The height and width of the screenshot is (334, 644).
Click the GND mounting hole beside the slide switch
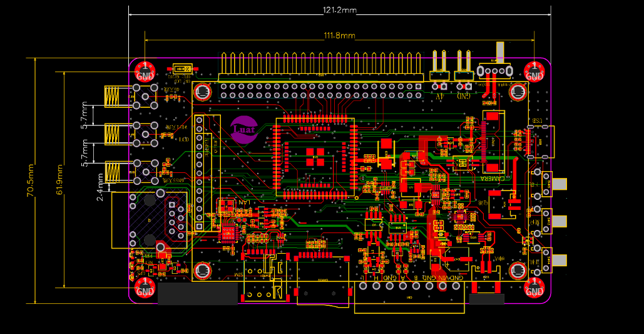[534, 71]
